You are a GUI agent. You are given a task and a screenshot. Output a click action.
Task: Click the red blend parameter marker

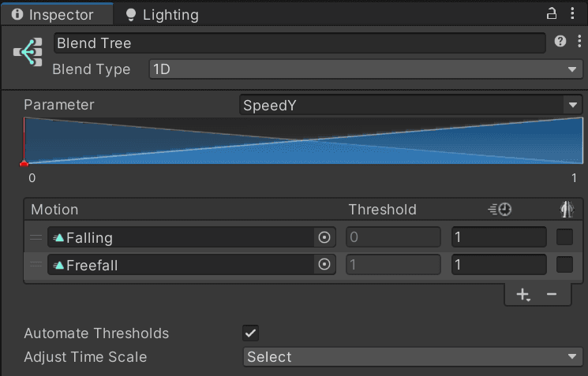[x=24, y=163]
